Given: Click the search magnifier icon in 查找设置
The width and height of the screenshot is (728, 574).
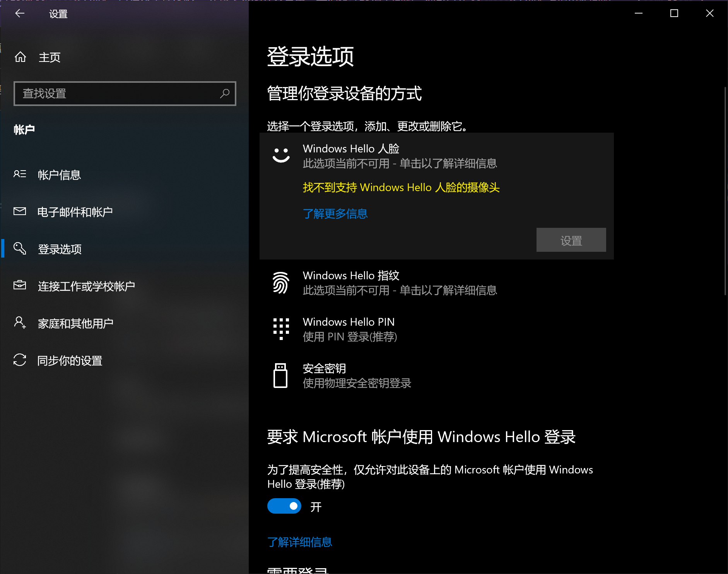Looking at the screenshot, I should [225, 93].
